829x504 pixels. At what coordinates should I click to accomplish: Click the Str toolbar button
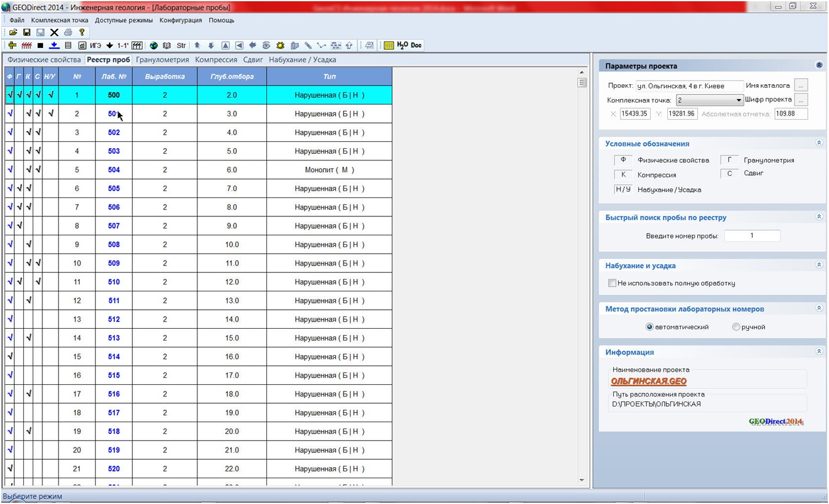click(181, 45)
